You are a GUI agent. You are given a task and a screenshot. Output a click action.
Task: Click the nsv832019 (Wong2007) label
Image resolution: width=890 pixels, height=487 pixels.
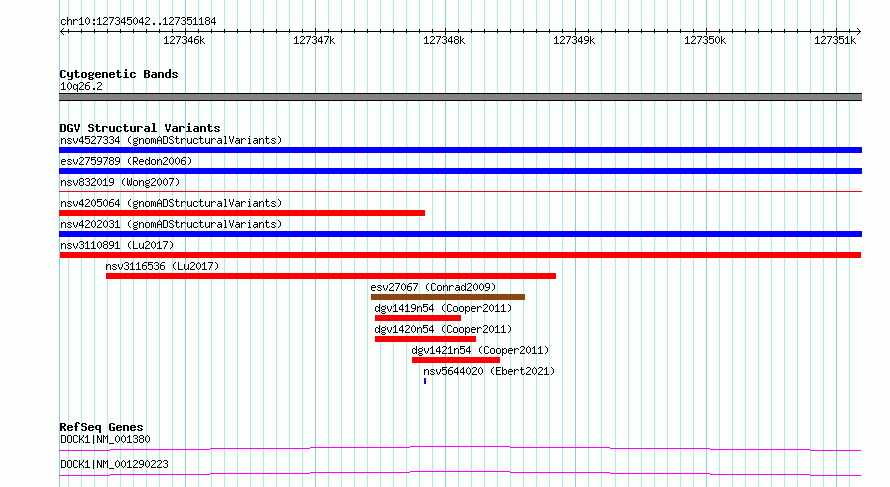click(120, 182)
